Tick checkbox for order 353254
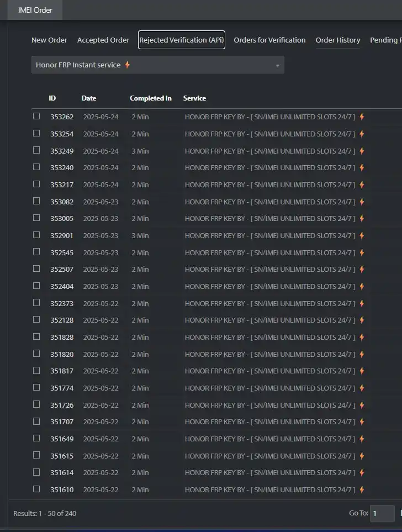The image size is (402, 532). [x=36, y=133]
